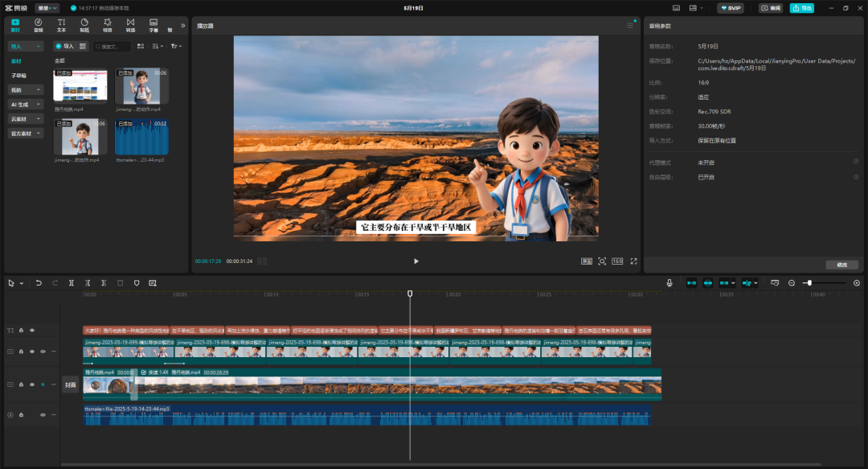Image resolution: width=868 pixels, height=469 pixels.
Task: Click the 修改 button in draft parameters
Action: click(841, 265)
